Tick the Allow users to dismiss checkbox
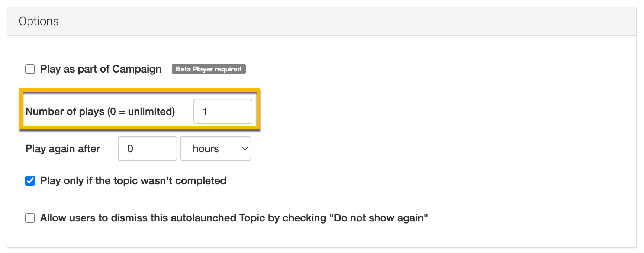This screenshot has height=253, width=644. [x=30, y=218]
